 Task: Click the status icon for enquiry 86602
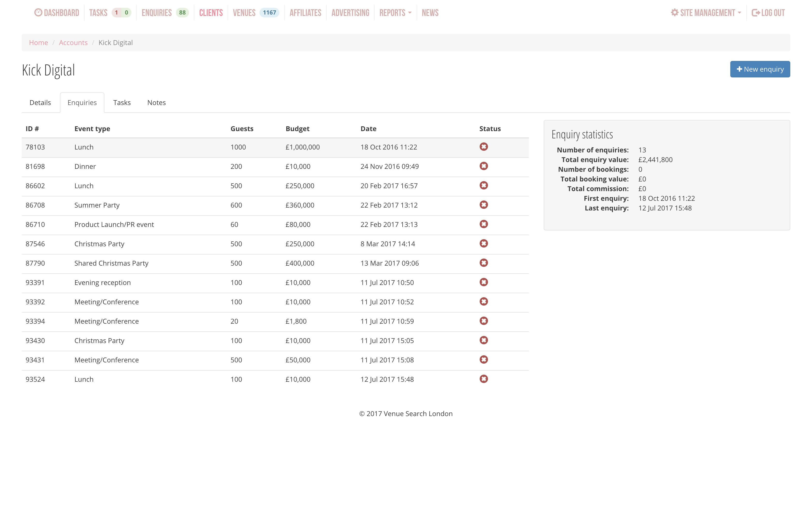click(x=484, y=185)
